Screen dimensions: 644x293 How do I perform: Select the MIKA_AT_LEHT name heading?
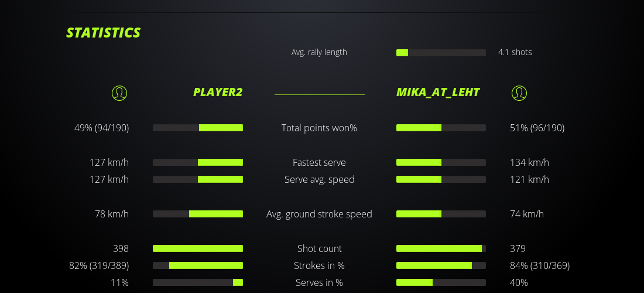(438, 92)
